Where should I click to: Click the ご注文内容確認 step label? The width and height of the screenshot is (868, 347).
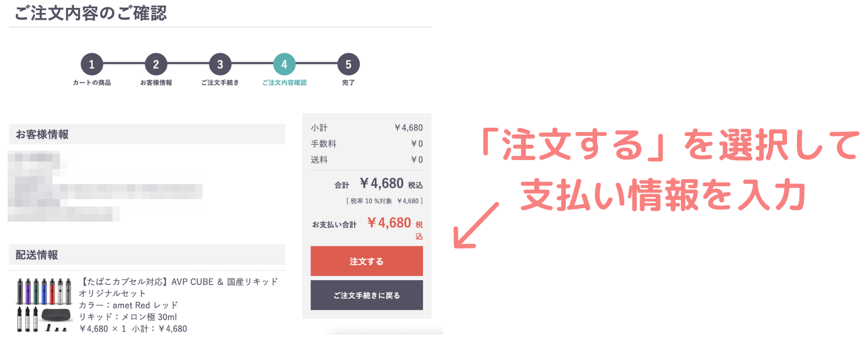pos(284,82)
